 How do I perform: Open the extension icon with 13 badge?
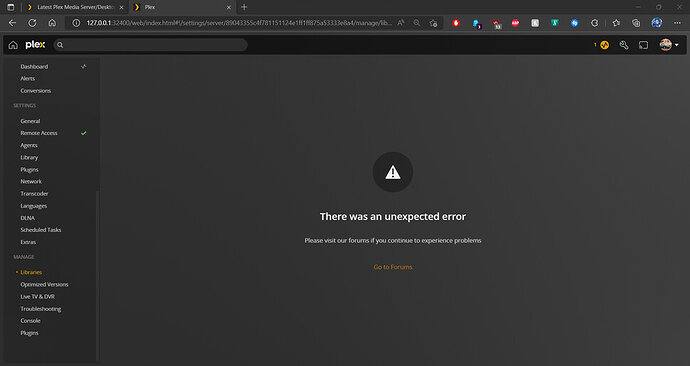coord(496,24)
